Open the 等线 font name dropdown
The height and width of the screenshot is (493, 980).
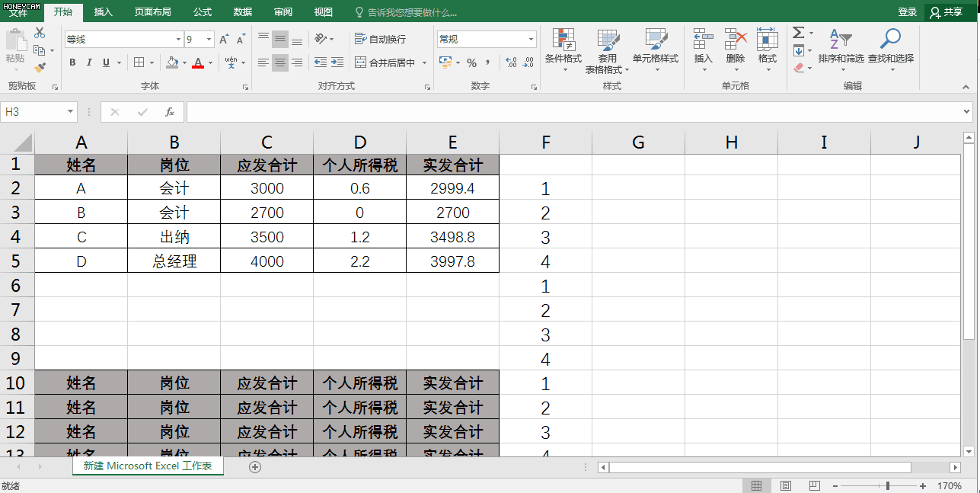(x=178, y=39)
